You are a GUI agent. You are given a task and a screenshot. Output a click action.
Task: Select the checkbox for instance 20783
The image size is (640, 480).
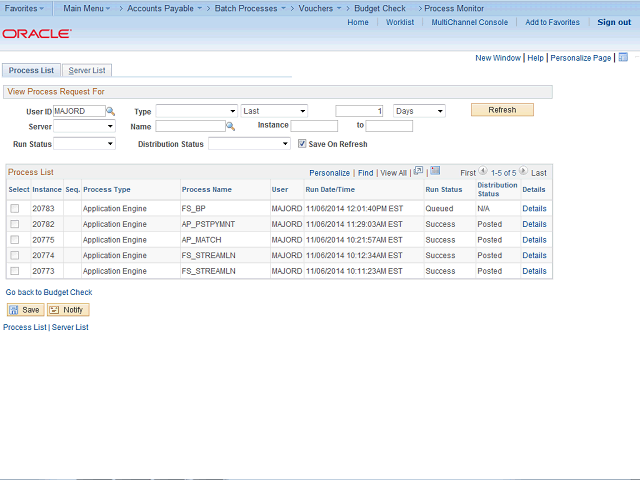(x=15, y=209)
